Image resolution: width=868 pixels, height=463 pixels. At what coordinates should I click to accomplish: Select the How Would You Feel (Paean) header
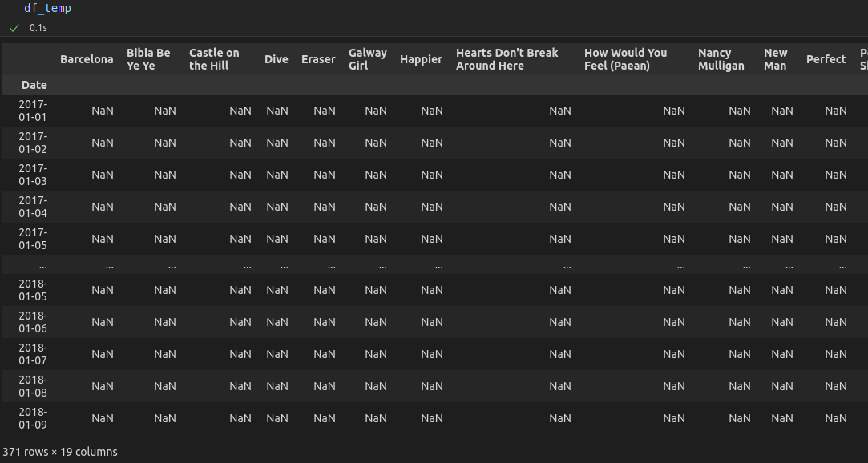tap(625, 59)
